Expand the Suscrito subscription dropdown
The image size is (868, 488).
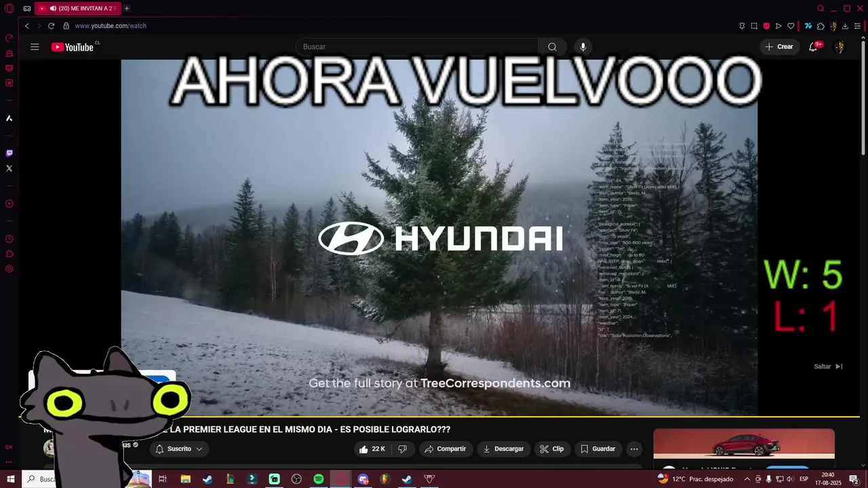pyautogui.click(x=179, y=449)
